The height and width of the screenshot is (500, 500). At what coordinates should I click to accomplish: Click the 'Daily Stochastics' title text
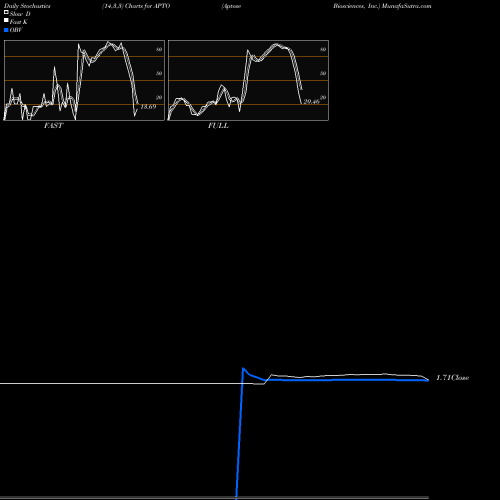(27, 6)
